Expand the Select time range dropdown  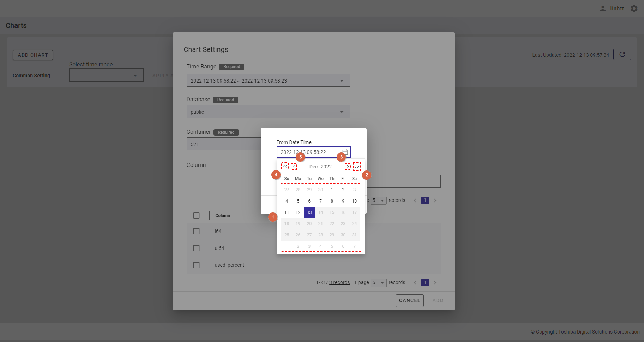coord(135,76)
